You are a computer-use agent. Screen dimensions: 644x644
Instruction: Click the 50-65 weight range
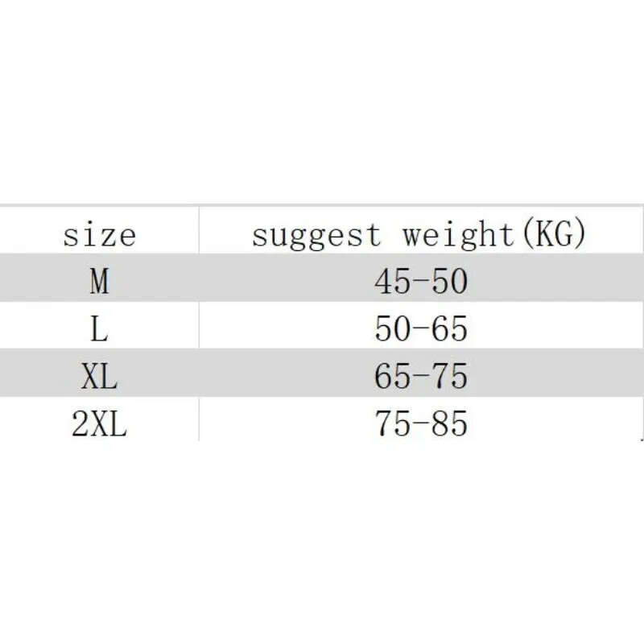[x=420, y=329]
